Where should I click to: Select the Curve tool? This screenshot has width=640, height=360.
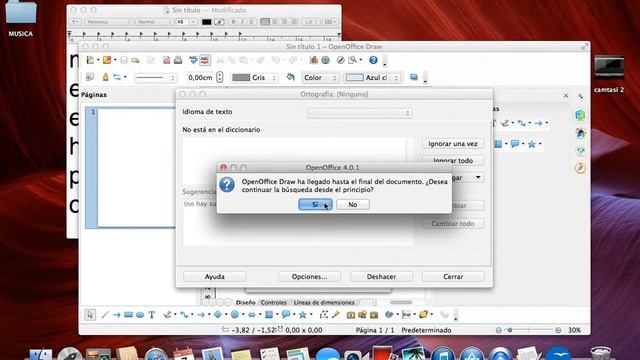(x=167, y=315)
